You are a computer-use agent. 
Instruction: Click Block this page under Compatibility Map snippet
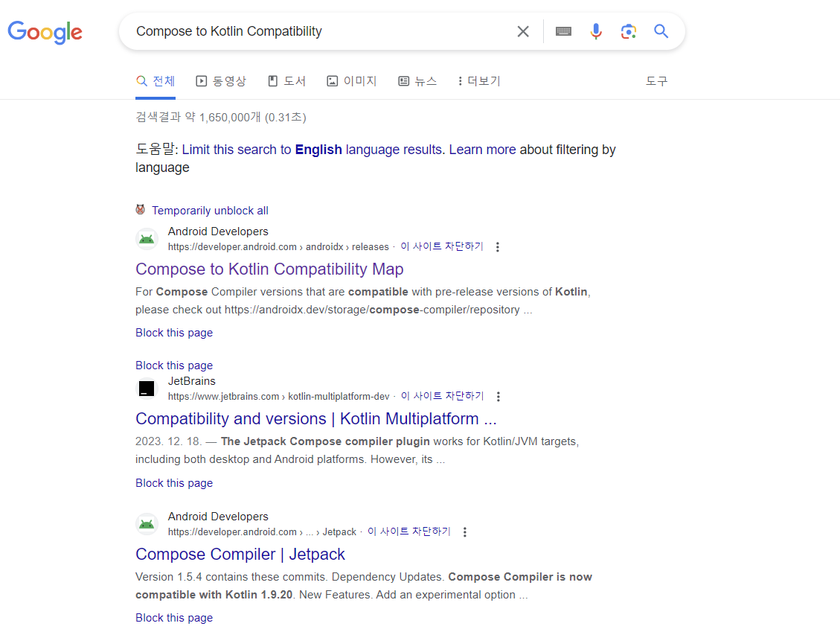174,333
